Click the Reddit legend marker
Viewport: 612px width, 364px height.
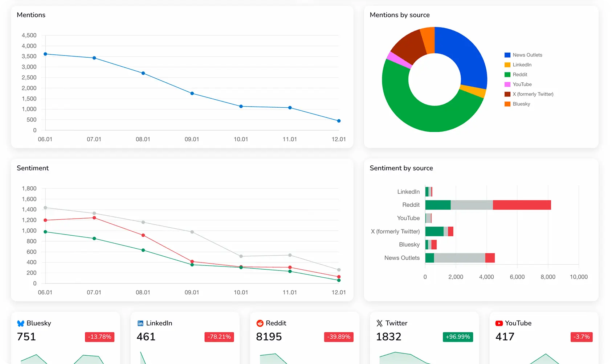pos(507,74)
